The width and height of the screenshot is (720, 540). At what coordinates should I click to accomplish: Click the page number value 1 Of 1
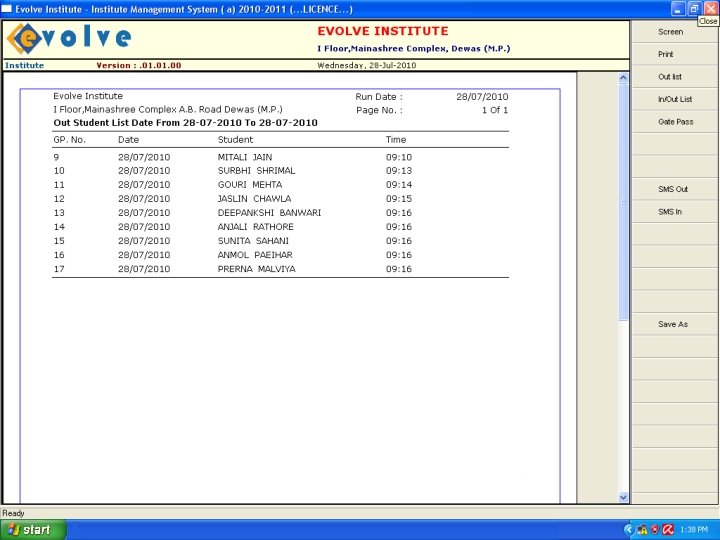(x=495, y=110)
